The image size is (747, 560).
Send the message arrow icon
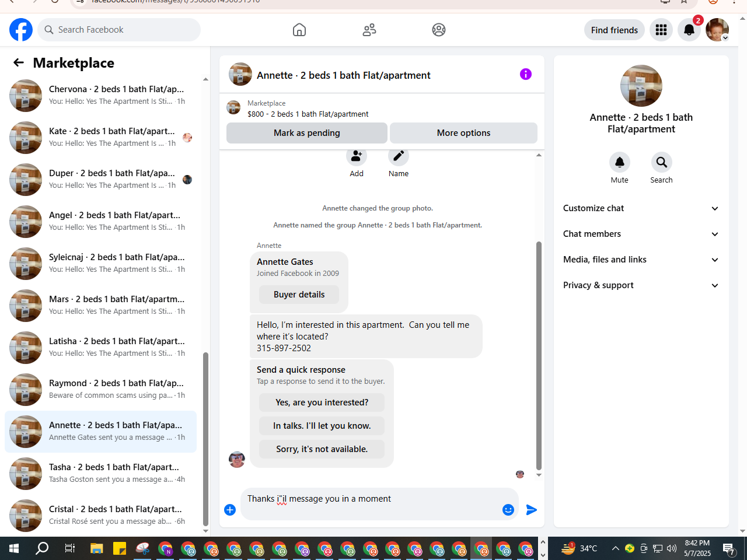coord(531,510)
